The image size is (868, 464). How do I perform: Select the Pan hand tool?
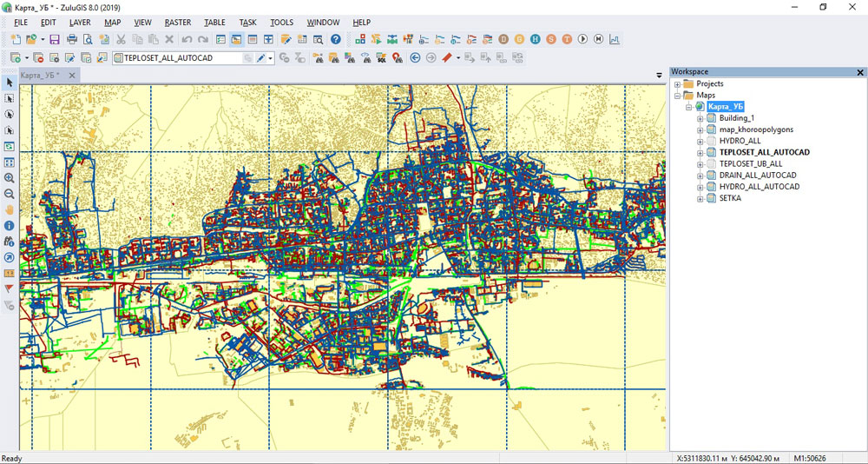[10, 209]
